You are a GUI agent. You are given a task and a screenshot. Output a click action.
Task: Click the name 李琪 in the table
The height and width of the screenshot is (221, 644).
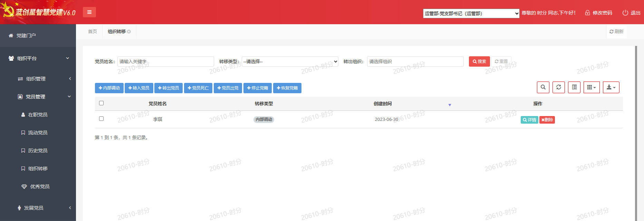pyautogui.click(x=157, y=119)
